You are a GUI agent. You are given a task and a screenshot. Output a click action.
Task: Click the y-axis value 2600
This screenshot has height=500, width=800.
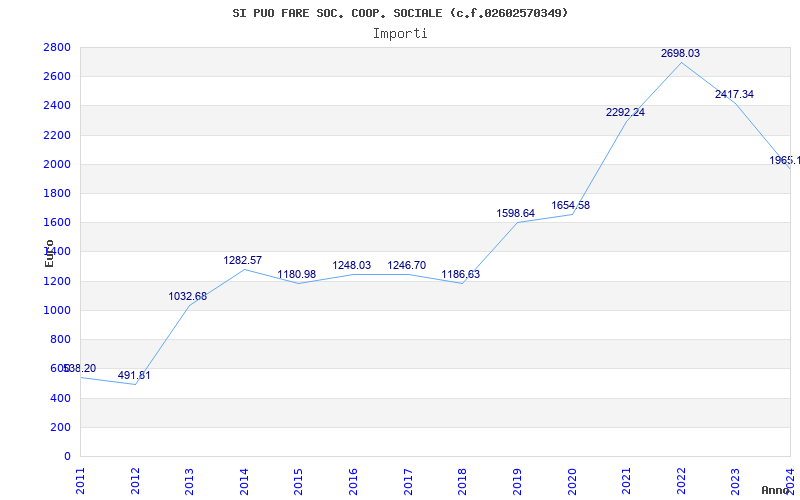pyautogui.click(x=57, y=77)
